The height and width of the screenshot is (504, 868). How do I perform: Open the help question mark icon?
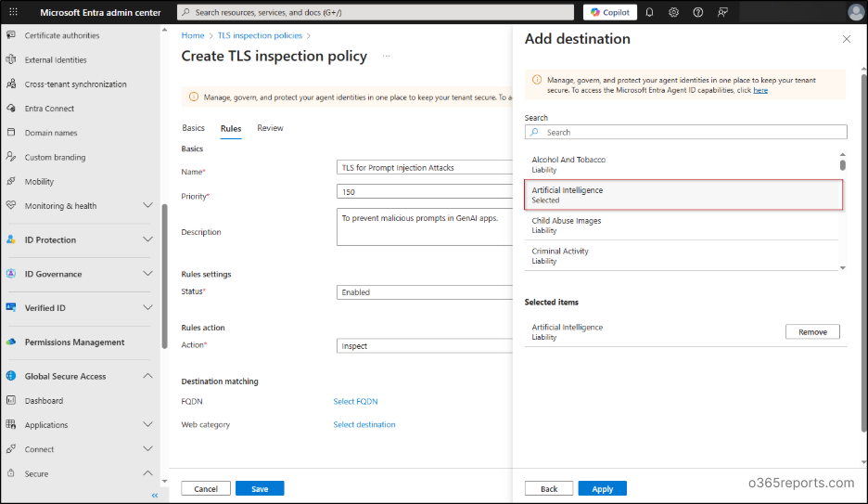point(698,12)
